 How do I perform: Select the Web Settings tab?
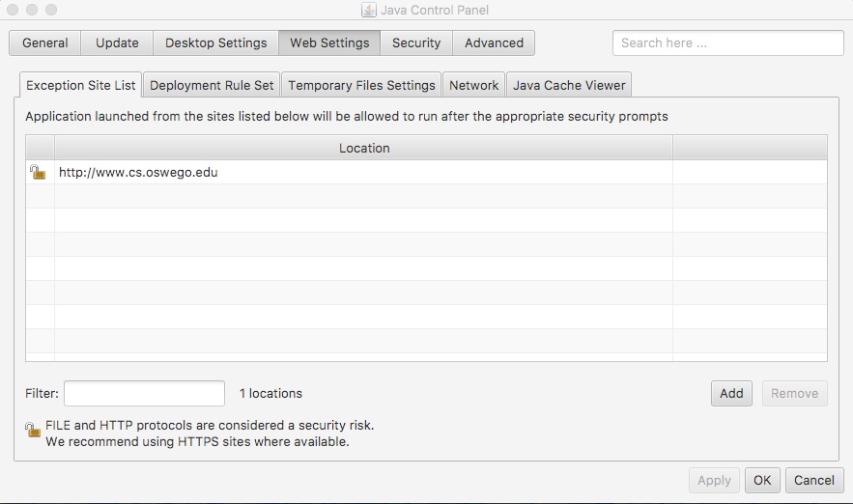pos(329,43)
